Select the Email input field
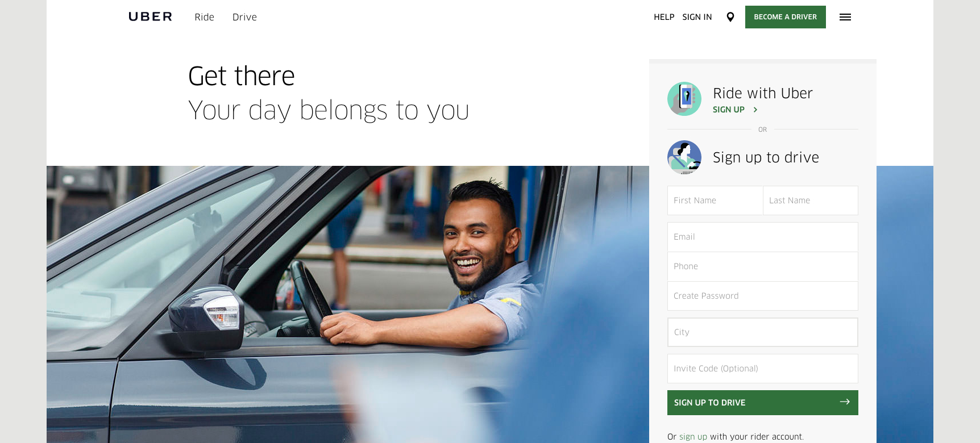This screenshot has width=980, height=443. [763, 237]
